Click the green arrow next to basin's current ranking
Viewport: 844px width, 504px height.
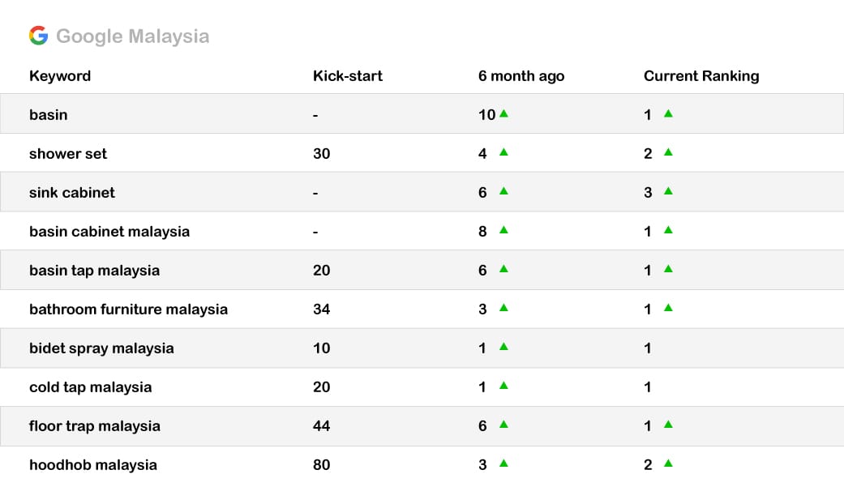click(668, 113)
